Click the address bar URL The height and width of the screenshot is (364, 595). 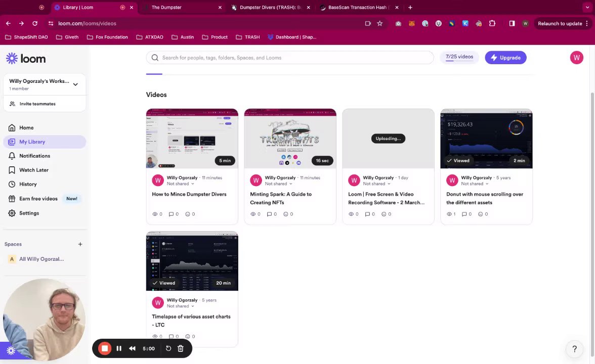click(87, 23)
